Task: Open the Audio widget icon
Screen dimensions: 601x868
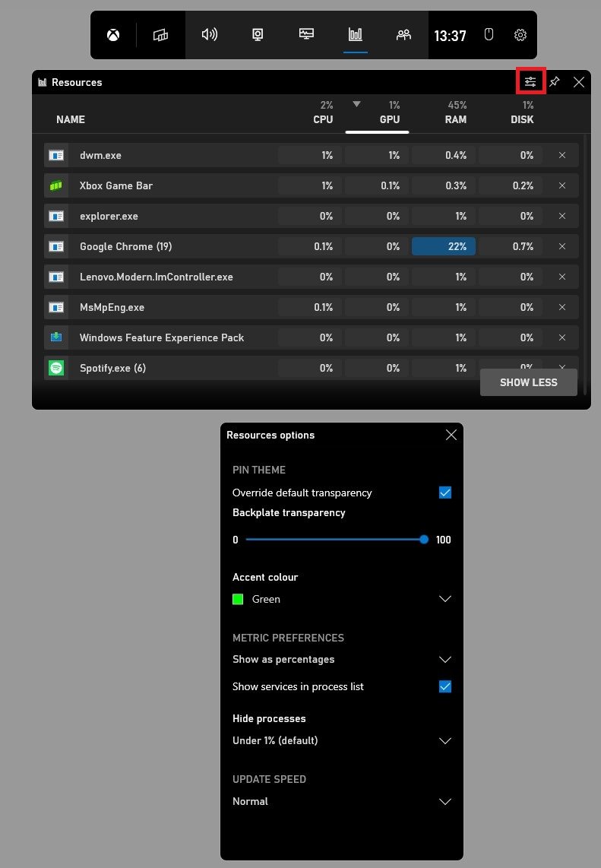Action: click(x=209, y=35)
